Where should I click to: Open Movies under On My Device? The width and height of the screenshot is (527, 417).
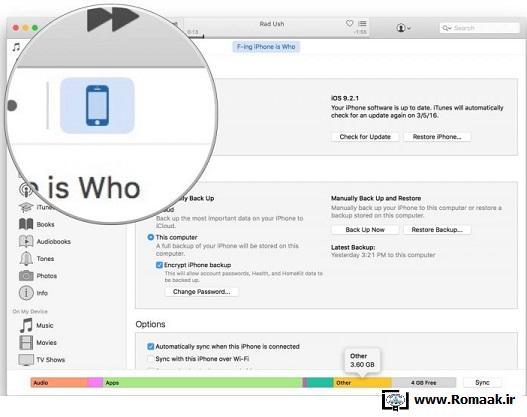38,342
